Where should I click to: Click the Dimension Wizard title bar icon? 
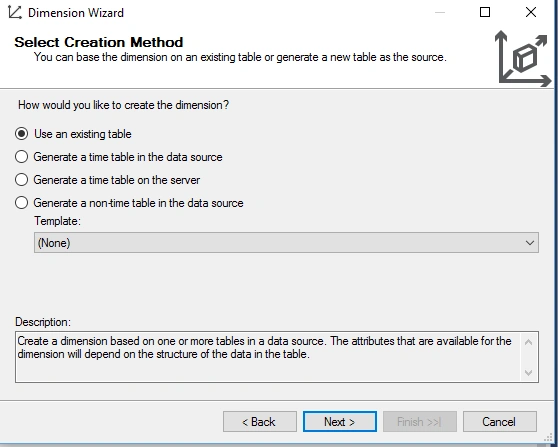coord(15,12)
